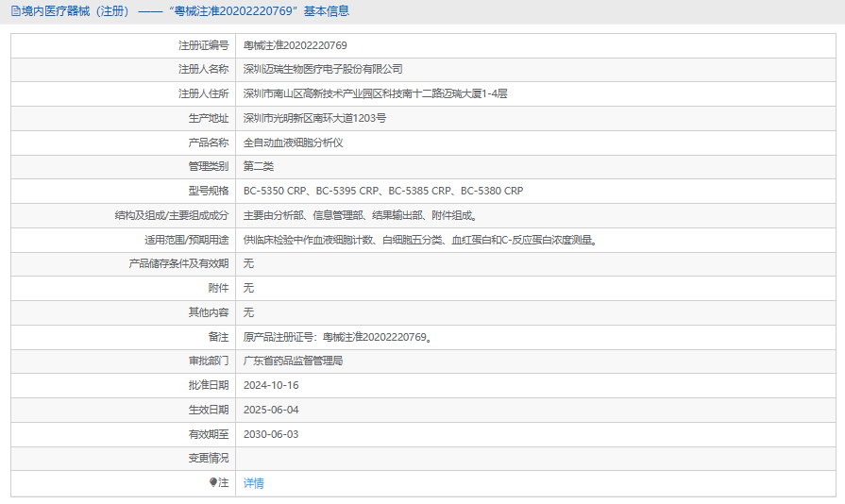
Task: Select structure text 主要由分析部、信息管理部
Action: pyautogui.click(x=361, y=215)
